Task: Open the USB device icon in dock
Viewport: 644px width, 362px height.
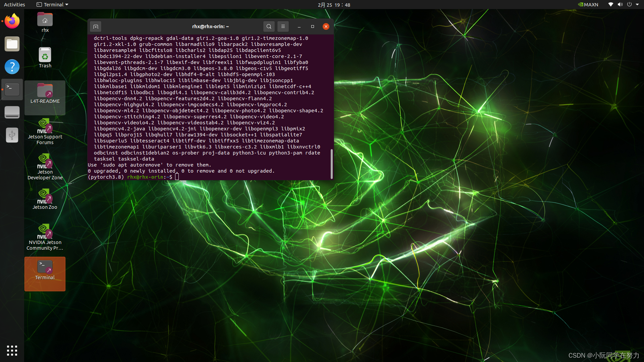Action: (x=12, y=135)
